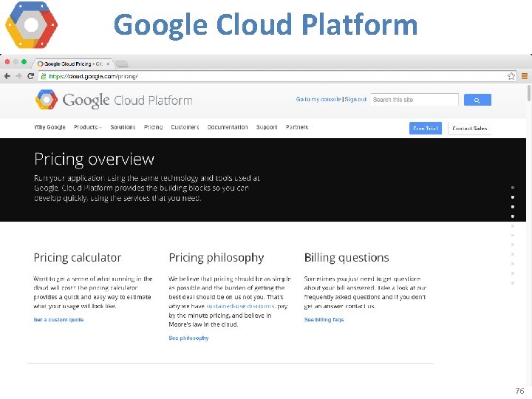Click the blue search magnifier button
The height and width of the screenshot is (399, 532).
tap(477, 100)
